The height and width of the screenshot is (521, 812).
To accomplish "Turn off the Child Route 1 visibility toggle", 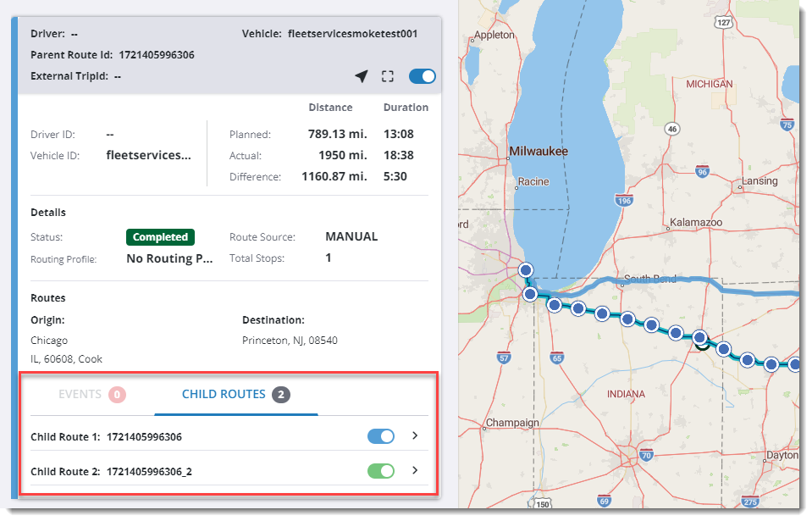I will tap(380, 435).
